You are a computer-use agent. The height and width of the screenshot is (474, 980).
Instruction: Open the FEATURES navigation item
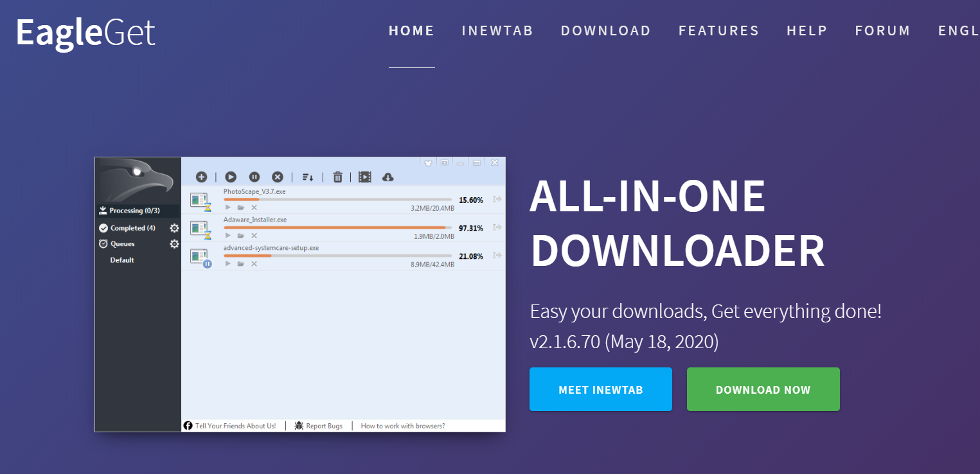(x=719, y=31)
